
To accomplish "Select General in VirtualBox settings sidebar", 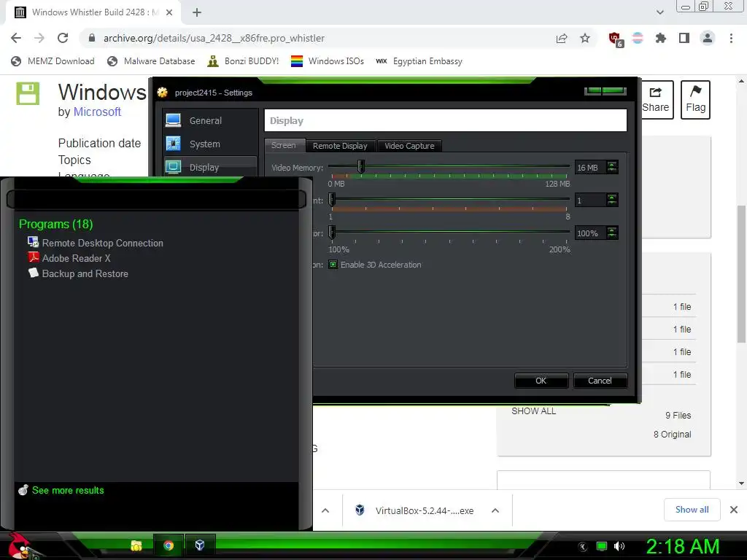I will [209, 120].
